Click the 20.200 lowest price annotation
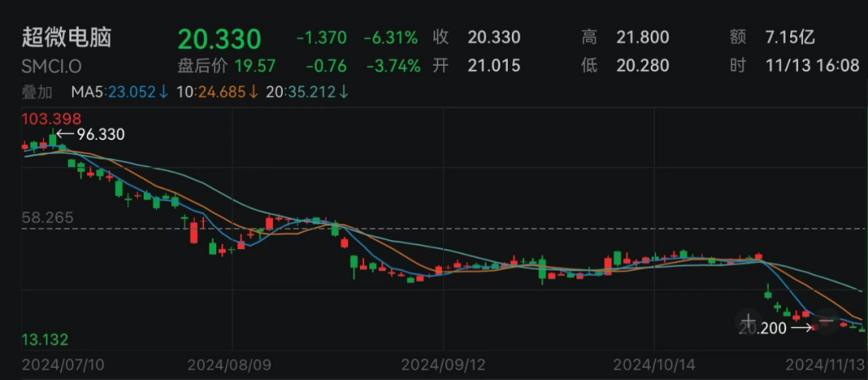The image size is (868, 380). 762,328
